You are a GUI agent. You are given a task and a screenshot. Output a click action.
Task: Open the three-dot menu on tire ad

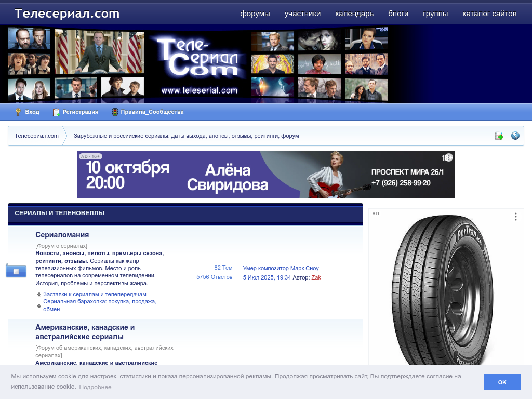point(515,217)
